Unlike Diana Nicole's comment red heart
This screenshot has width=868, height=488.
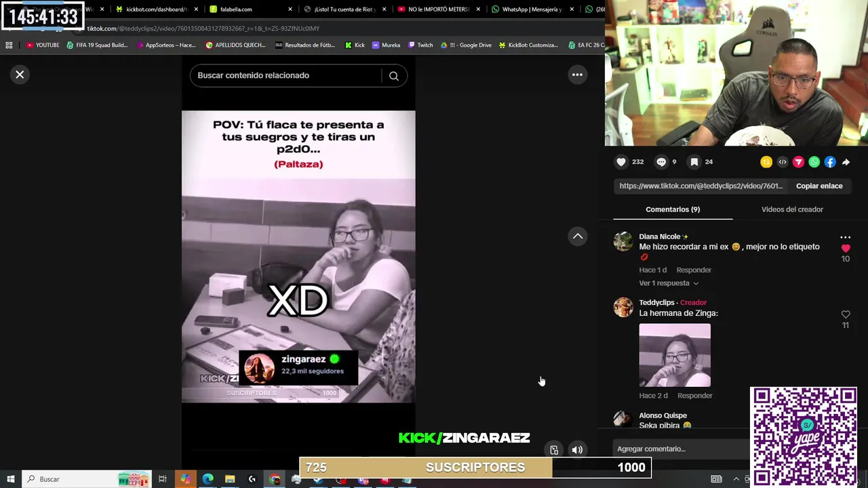coord(846,248)
